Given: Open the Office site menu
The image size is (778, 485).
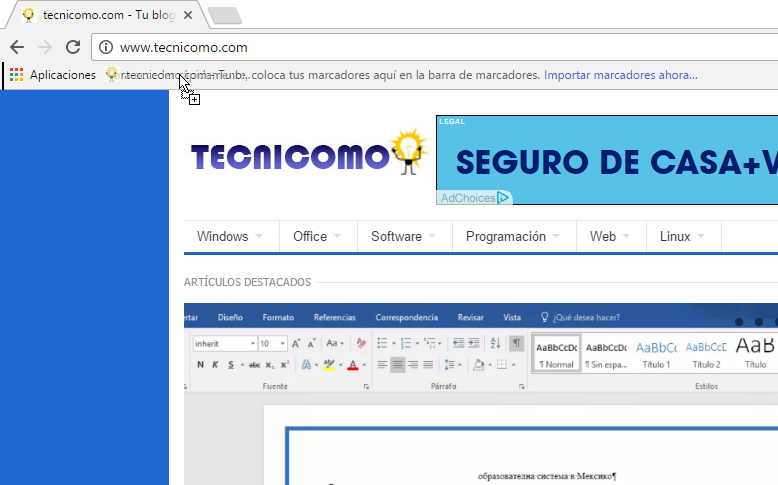Looking at the screenshot, I should pyautogui.click(x=318, y=237).
